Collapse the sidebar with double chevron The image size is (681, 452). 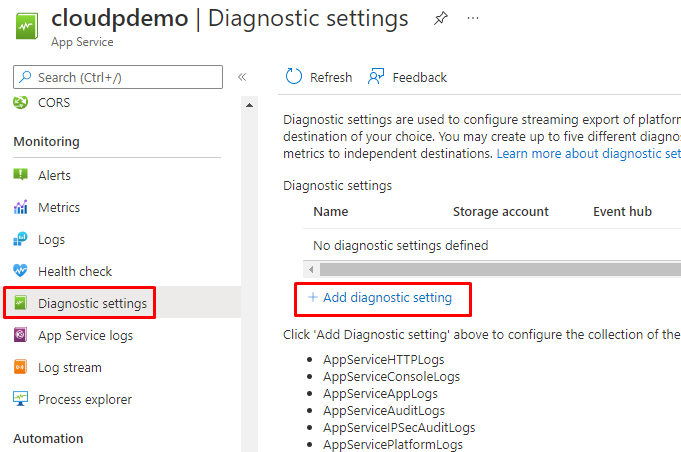point(242,77)
